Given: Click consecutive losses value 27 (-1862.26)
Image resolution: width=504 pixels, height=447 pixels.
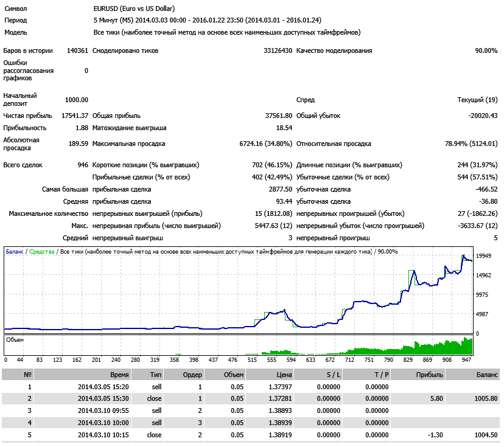Looking at the screenshot, I should [x=477, y=213].
